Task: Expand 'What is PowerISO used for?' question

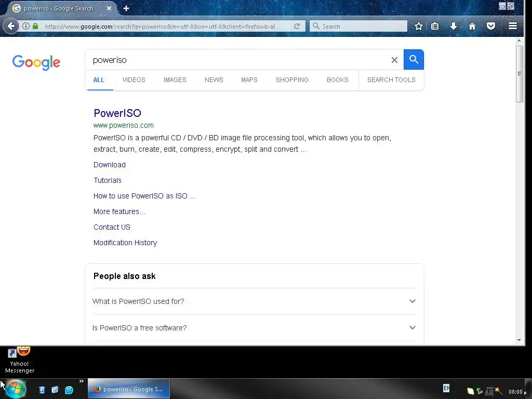Action: [x=254, y=301]
